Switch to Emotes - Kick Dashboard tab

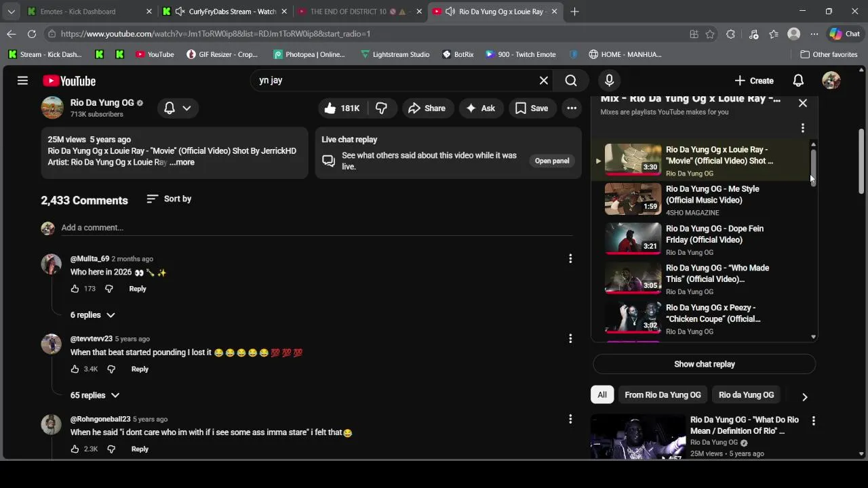coord(89,12)
